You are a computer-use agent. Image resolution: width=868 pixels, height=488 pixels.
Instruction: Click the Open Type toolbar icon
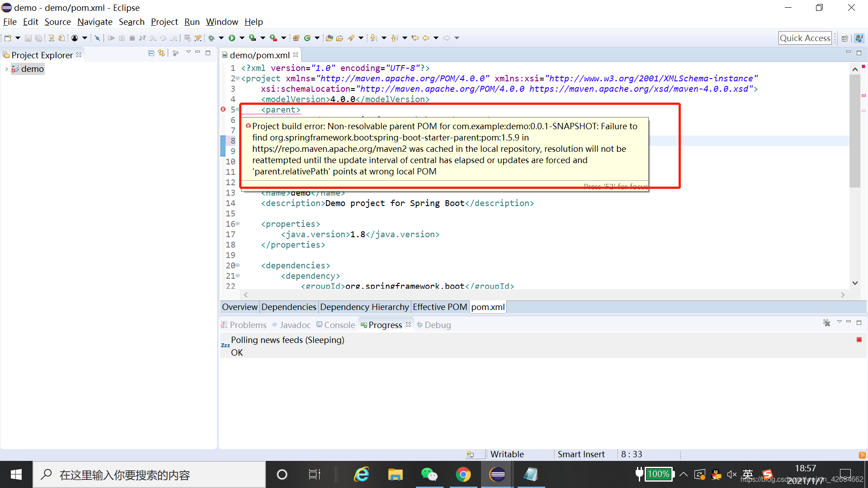[329, 38]
